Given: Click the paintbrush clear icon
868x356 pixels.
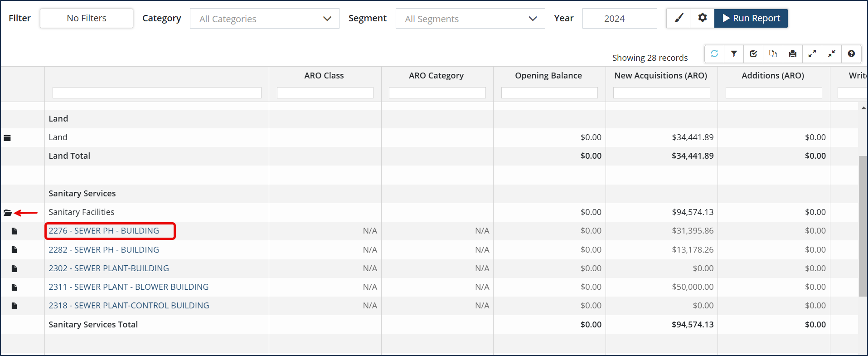Looking at the screenshot, I should [x=679, y=18].
